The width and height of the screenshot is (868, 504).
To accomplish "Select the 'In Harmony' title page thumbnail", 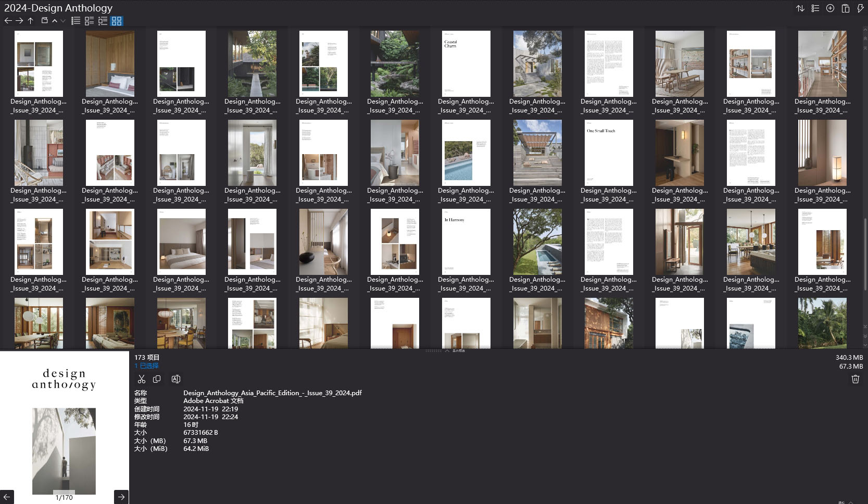I will [466, 242].
